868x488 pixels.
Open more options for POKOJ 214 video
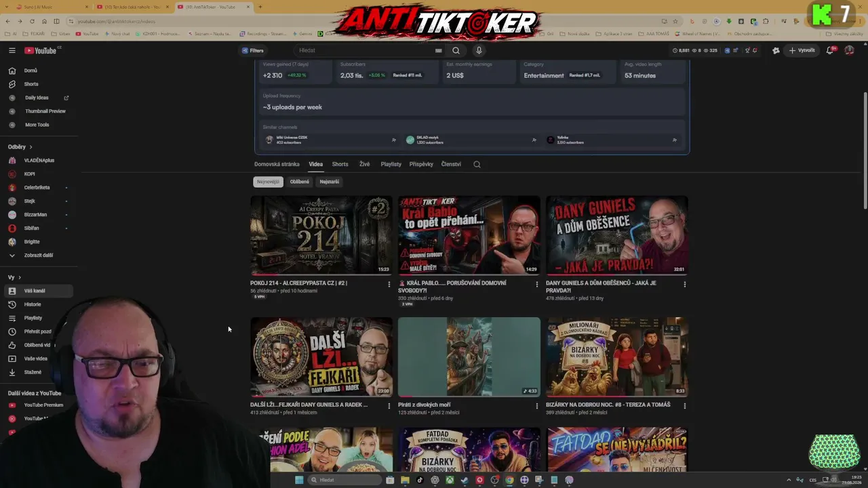click(389, 284)
